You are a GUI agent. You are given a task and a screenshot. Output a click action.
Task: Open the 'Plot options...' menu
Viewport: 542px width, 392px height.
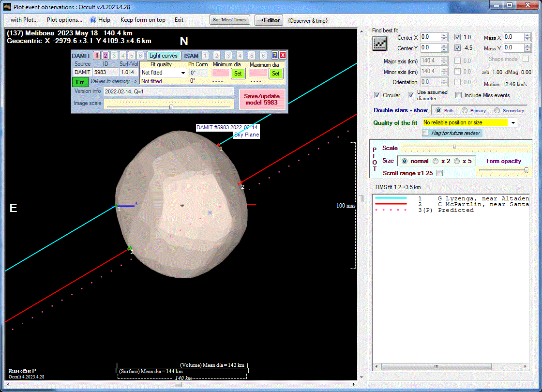[64, 20]
